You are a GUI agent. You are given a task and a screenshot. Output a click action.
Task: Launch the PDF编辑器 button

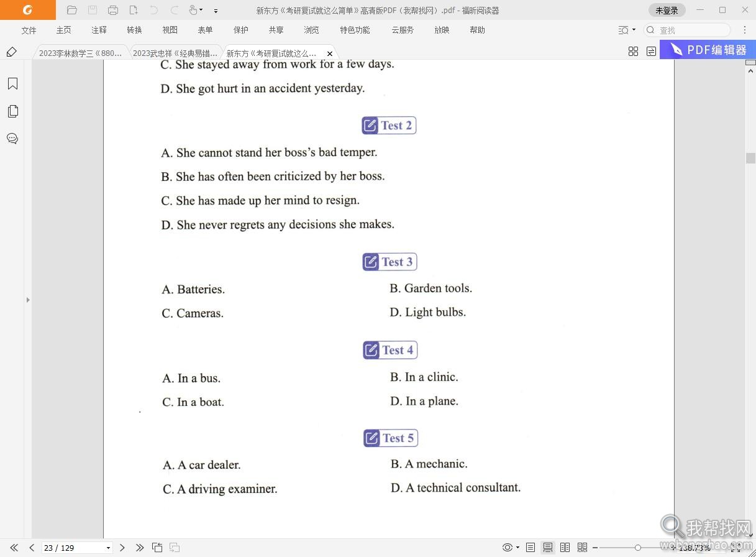[708, 50]
